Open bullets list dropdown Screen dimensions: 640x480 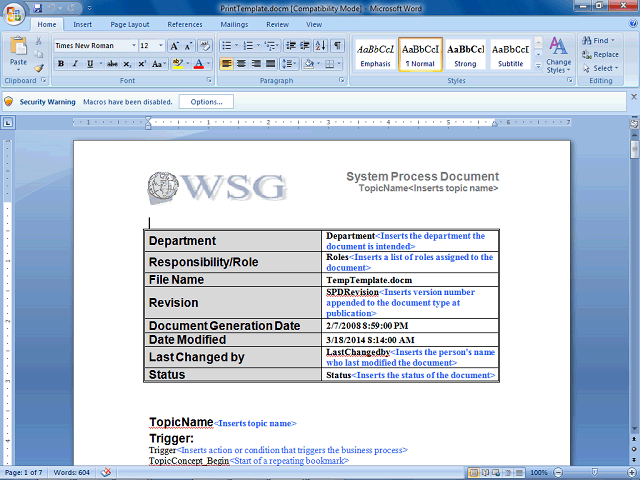point(236,46)
